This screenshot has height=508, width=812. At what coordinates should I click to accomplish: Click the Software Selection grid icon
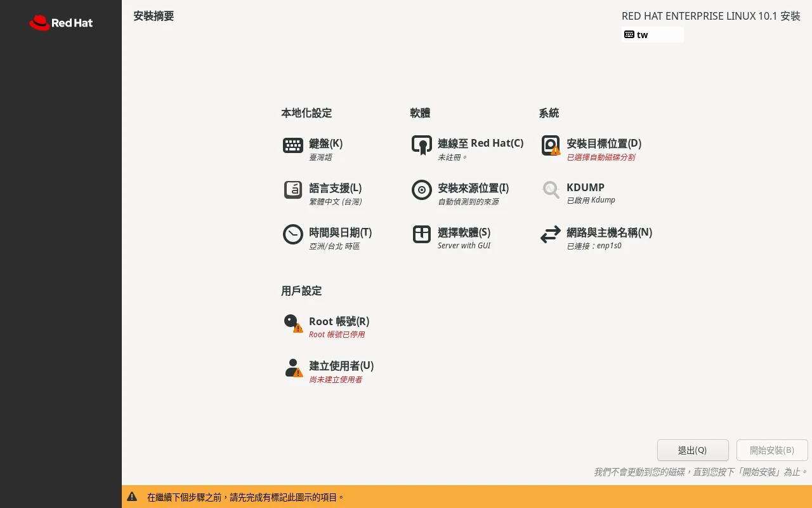pos(422,234)
